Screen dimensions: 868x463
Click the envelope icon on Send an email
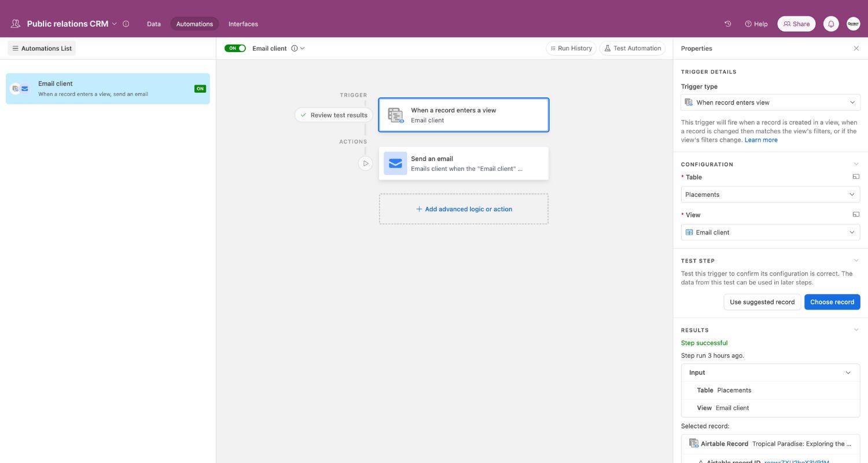(395, 163)
